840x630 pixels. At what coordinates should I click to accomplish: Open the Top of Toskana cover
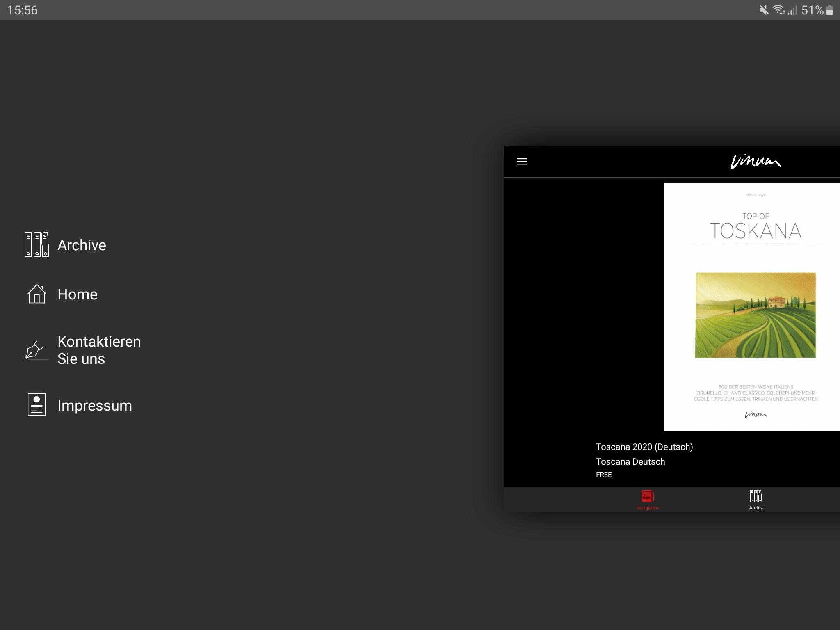coord(752,307)
